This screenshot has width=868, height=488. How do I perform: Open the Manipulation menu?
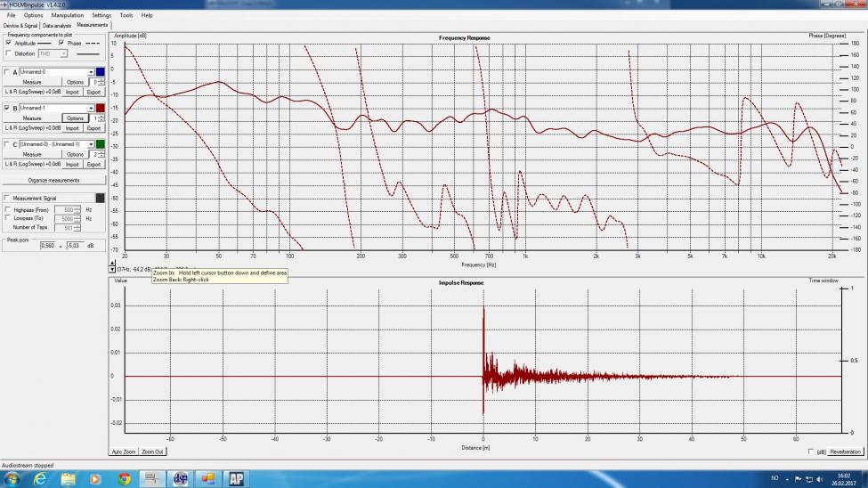(x=68, y=15)
